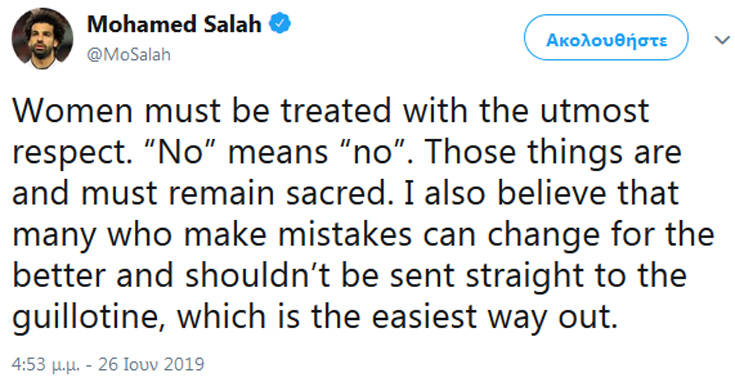Click the blue verified badge icon
Viewport: 735px width, 382px height.
tap(279, 23)
